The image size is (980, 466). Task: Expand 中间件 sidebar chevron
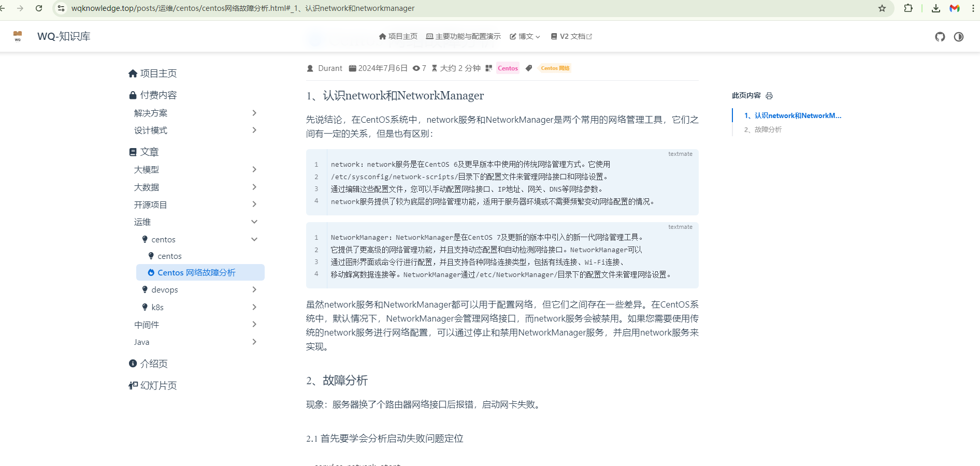click(x=254, y=324)
